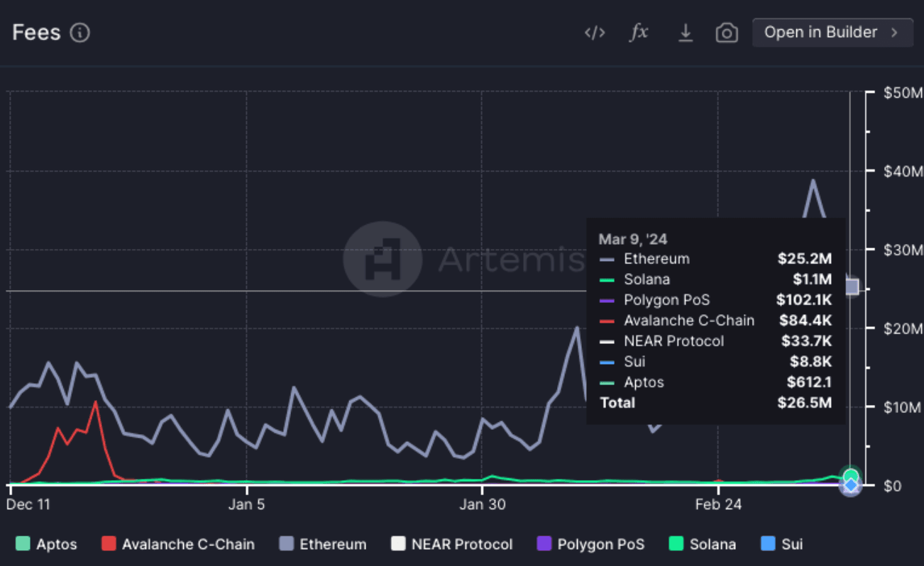The width and height of the screenshot is (924, 566).
Task: Take a chart screenshot with camera icon
Action: (x=726, y=33)
